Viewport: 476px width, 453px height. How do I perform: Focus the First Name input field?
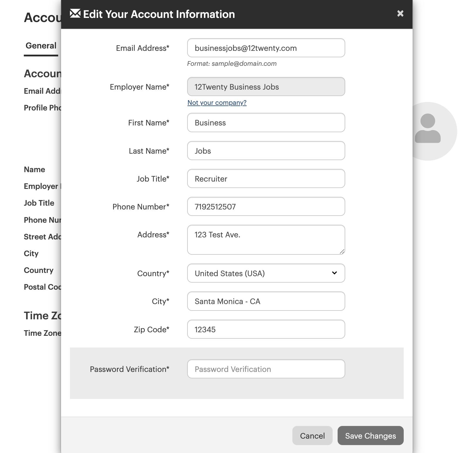(266, 123)
